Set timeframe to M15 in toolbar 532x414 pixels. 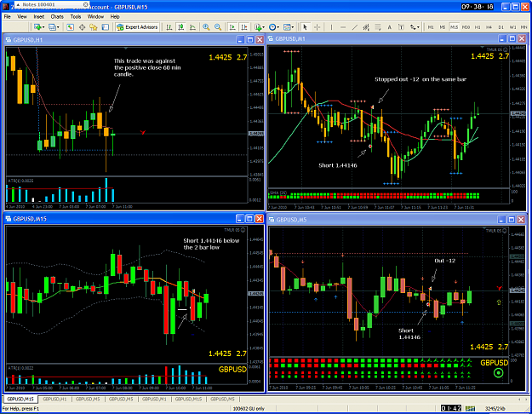[x=454, y=27]
